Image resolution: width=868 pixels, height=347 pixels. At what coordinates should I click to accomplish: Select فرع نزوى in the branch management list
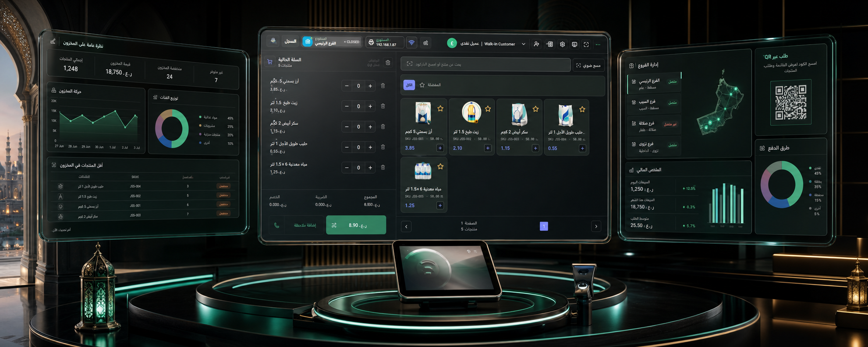654,147
